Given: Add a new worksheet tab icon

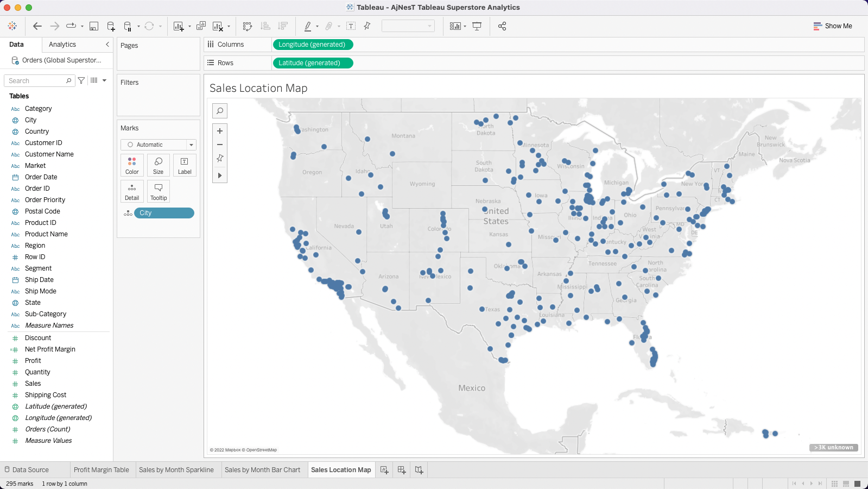Looking at the screenshot, I should 384,470.
